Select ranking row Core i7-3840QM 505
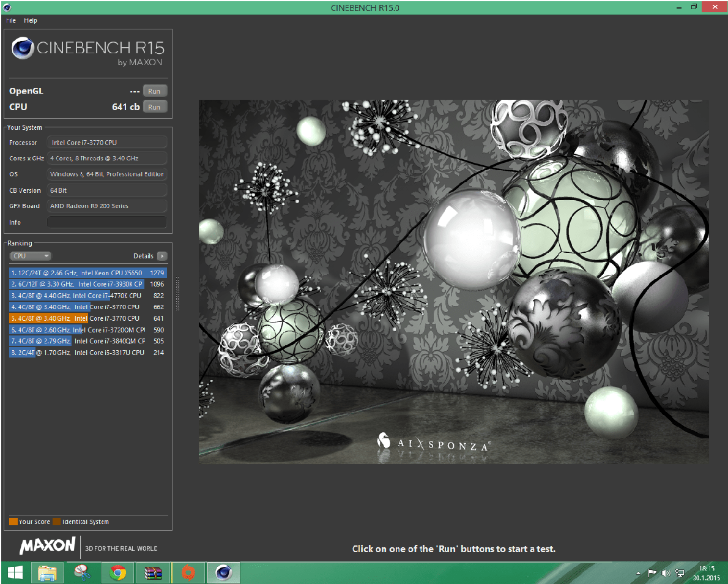The width and height of the screenshot is (728, 584). tap(87, 341)
